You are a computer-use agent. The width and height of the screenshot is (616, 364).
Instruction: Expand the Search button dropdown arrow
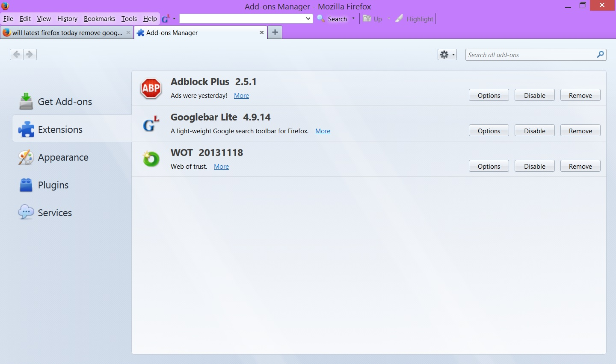coord(353,19)
